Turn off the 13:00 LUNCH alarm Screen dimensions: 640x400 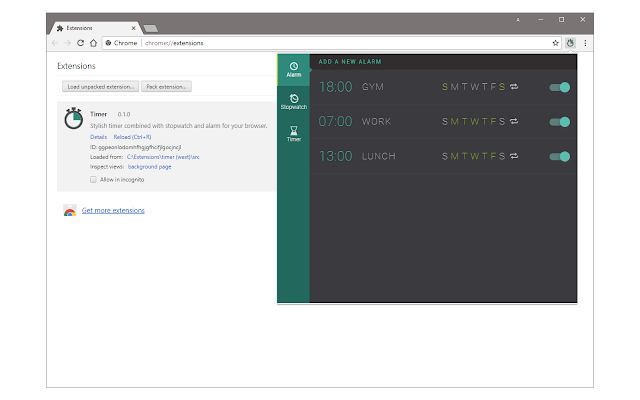point(560,156)
